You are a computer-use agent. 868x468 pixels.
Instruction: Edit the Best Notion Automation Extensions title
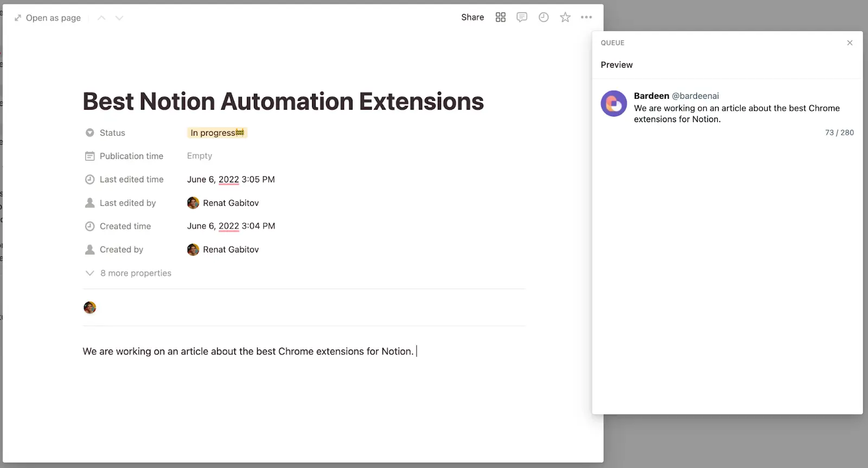(283, 102)
